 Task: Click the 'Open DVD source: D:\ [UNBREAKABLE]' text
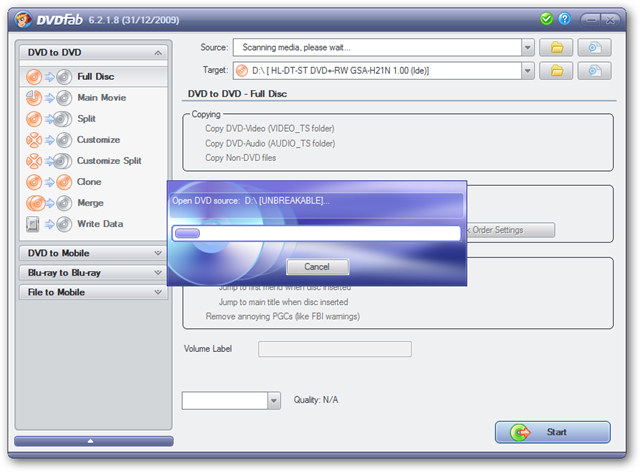click(x=251, y=201)
